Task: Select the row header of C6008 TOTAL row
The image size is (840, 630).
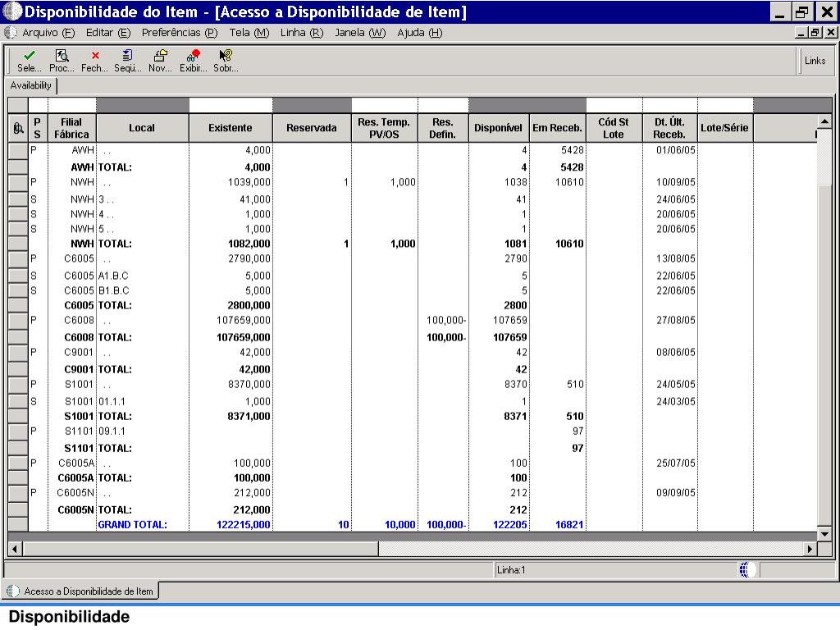Action: point(18,337)
